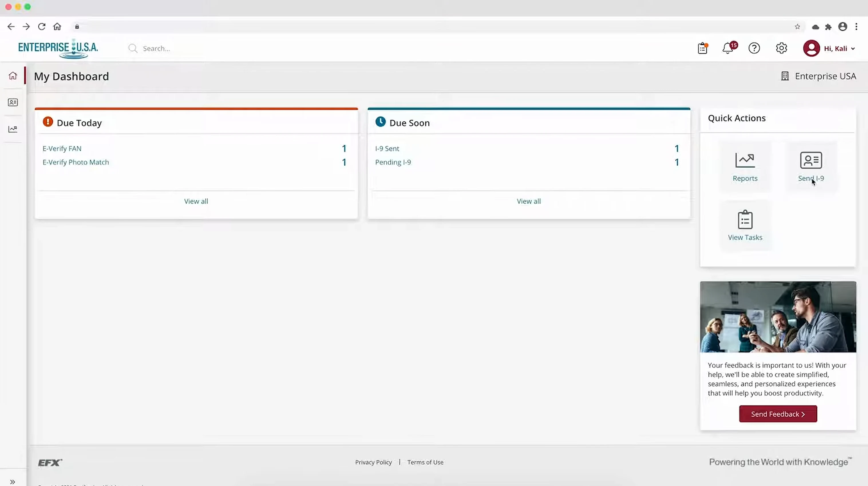Image resolution: width=868 pixels, height=486 pixels.
Task: Open the Enterprise USA company selector
Action: click(x=819, y=76)
